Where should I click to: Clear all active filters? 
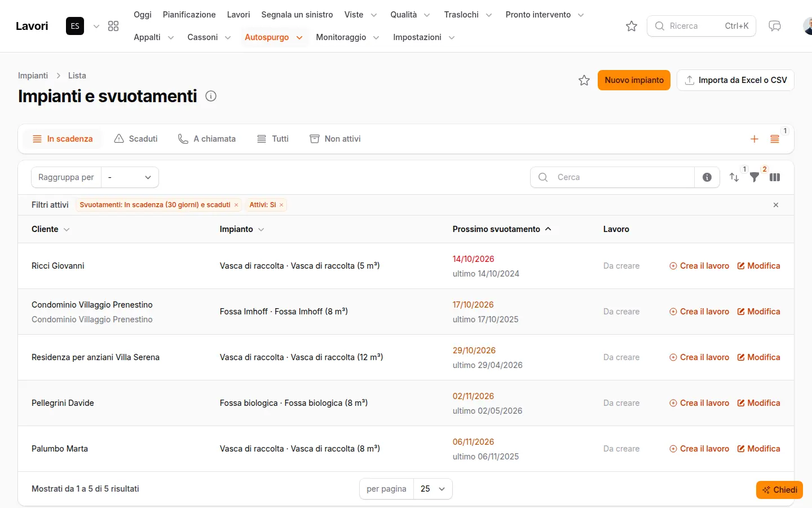tap(776, 205)
